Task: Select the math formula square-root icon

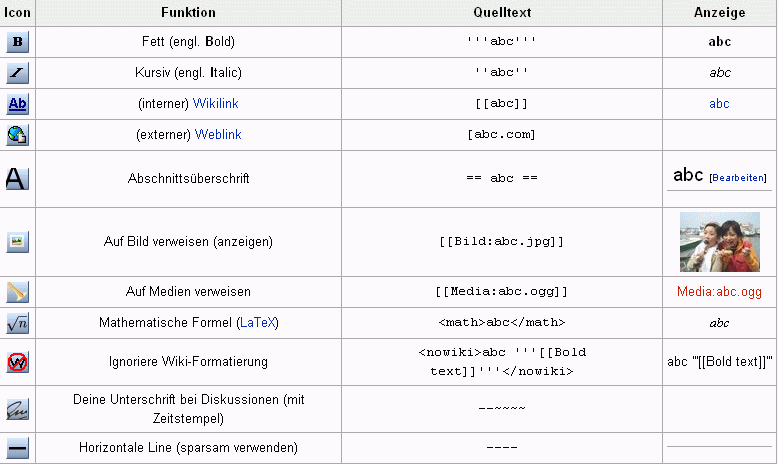Action: tap(18, 323)
